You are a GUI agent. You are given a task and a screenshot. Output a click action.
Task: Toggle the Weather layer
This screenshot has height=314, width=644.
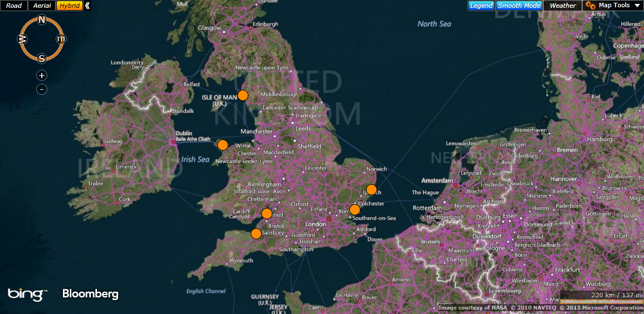tap(563, 6)
